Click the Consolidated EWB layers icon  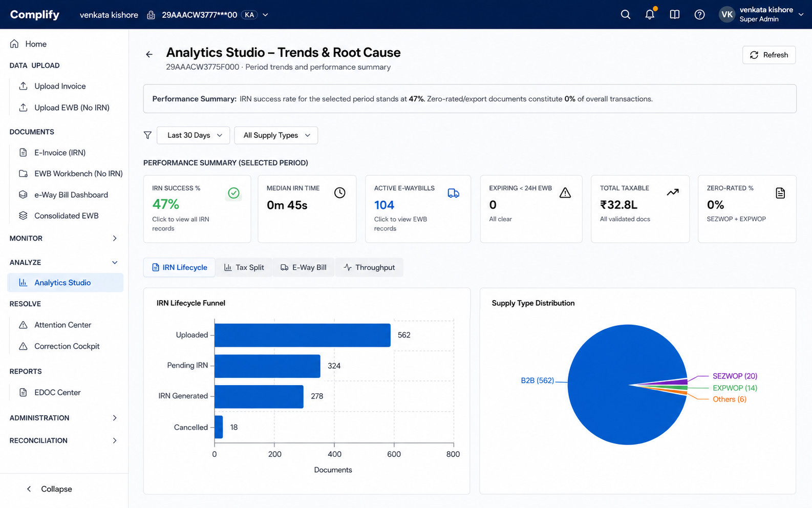[x=23, y=216]
